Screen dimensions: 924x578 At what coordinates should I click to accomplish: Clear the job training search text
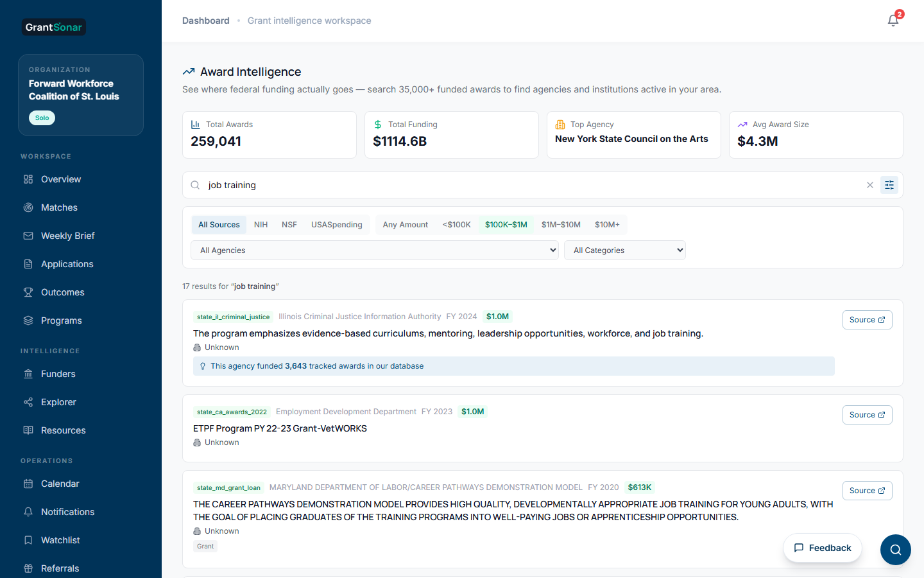pyautogui.click(x=870, y=185)
